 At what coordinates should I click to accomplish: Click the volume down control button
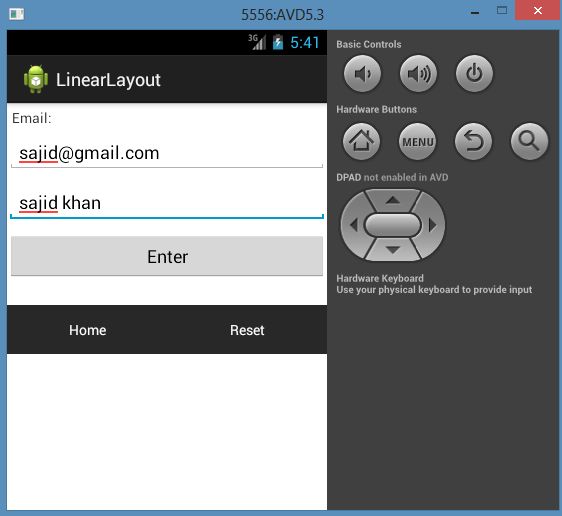362,73
